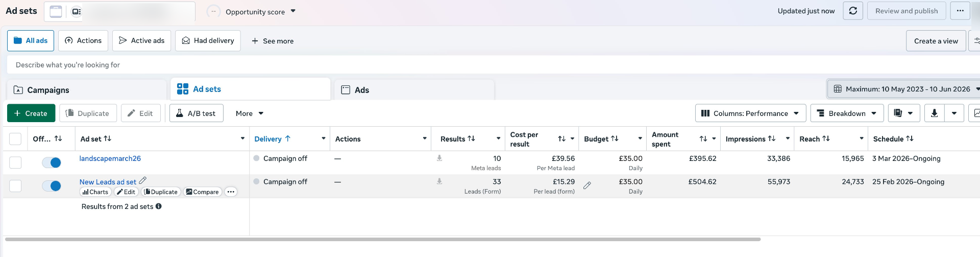Click the reports icon button in toolbar
The width and height of the screenshot is (980, 257).
click(904, 113)
